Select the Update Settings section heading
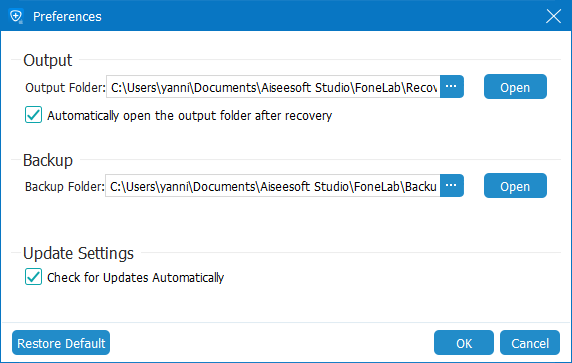This screenshot has width=572, height=363. pos(78,253)
